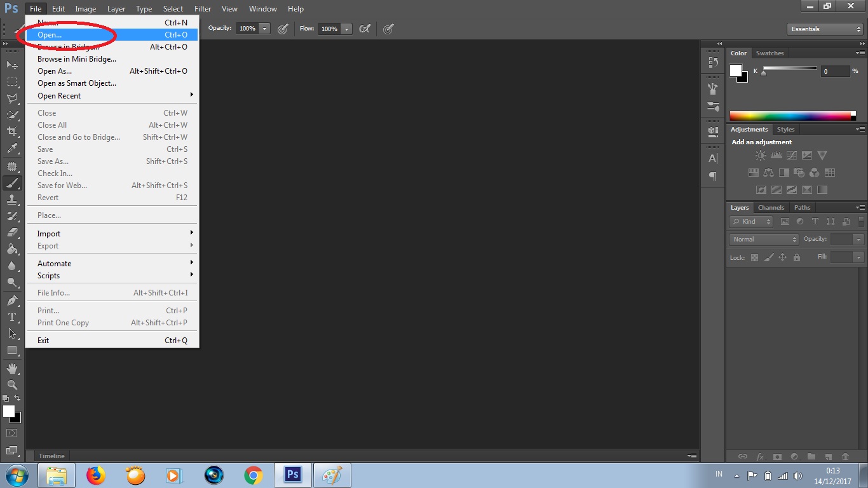Open the Flow slider dropdown arrow
Screen dimensions: 868x488
point(346,29)
